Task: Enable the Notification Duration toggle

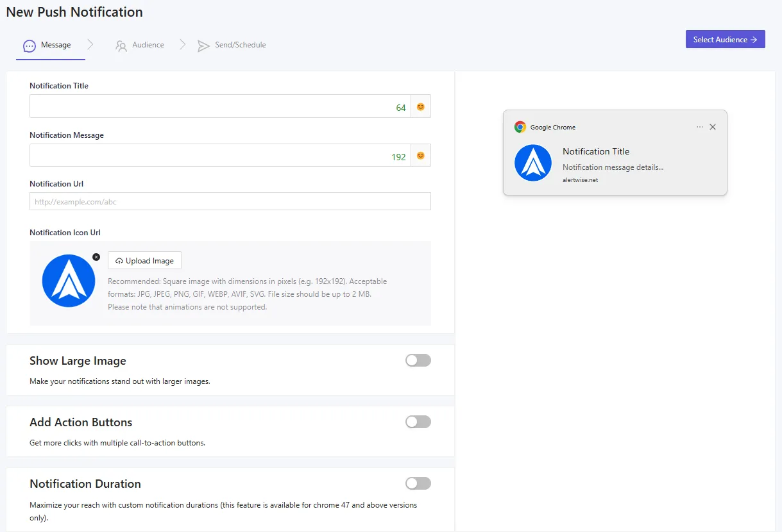Action: [x=418, y=483]
